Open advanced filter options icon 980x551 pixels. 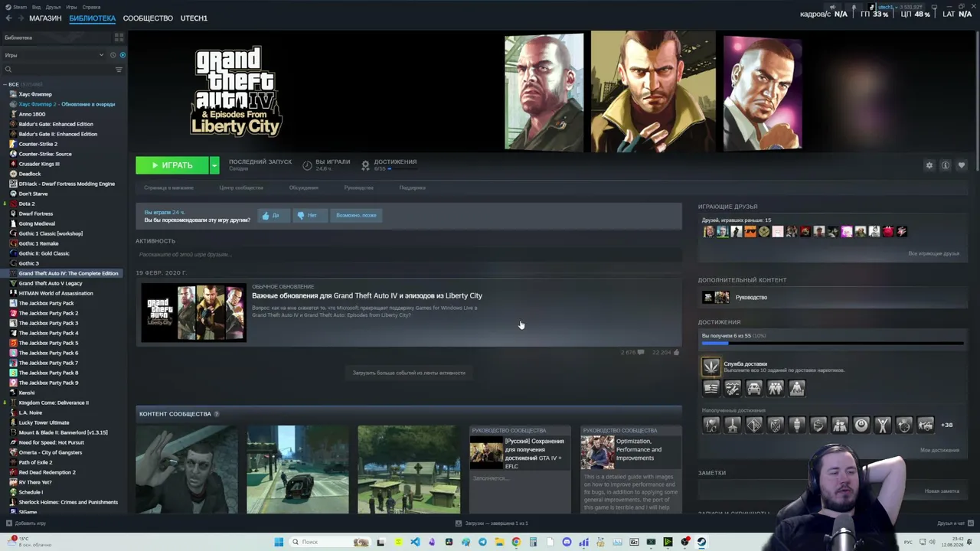point(119,70)
